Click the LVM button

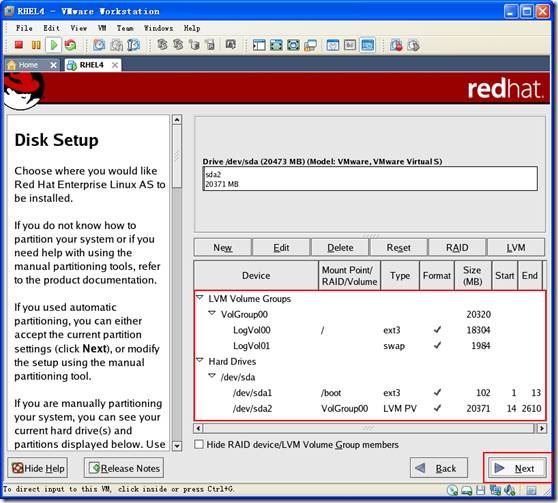tap(516, 247)
